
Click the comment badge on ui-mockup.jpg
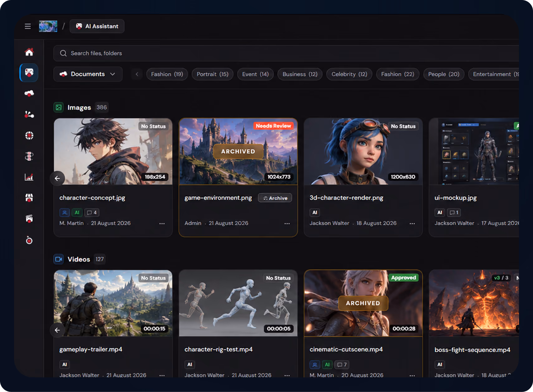454,213
